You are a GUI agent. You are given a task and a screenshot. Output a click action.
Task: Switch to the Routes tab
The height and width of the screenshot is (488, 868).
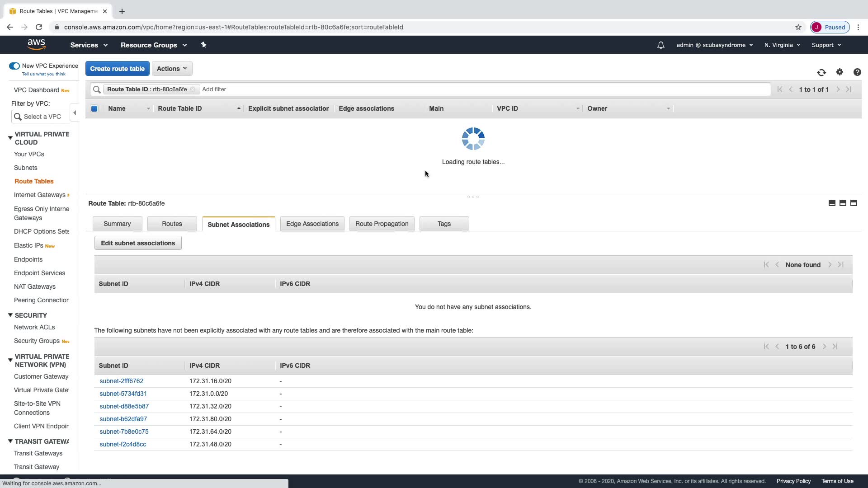[x=172, y=224]
